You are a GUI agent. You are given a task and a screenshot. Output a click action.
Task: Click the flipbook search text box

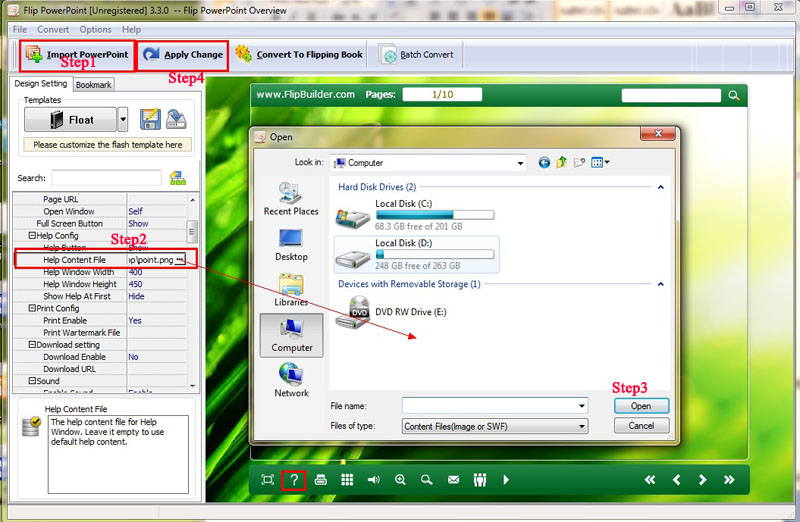point(671,95)
